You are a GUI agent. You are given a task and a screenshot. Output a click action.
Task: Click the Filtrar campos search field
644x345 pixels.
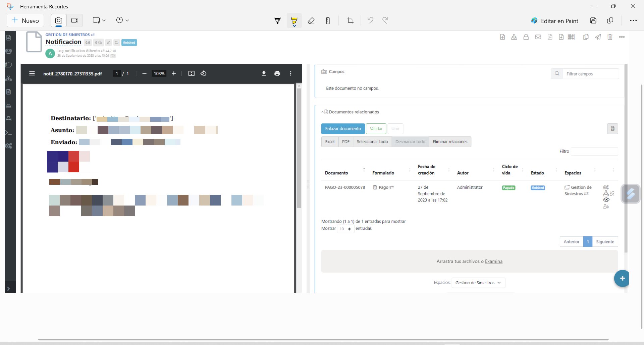pos(590,74)
